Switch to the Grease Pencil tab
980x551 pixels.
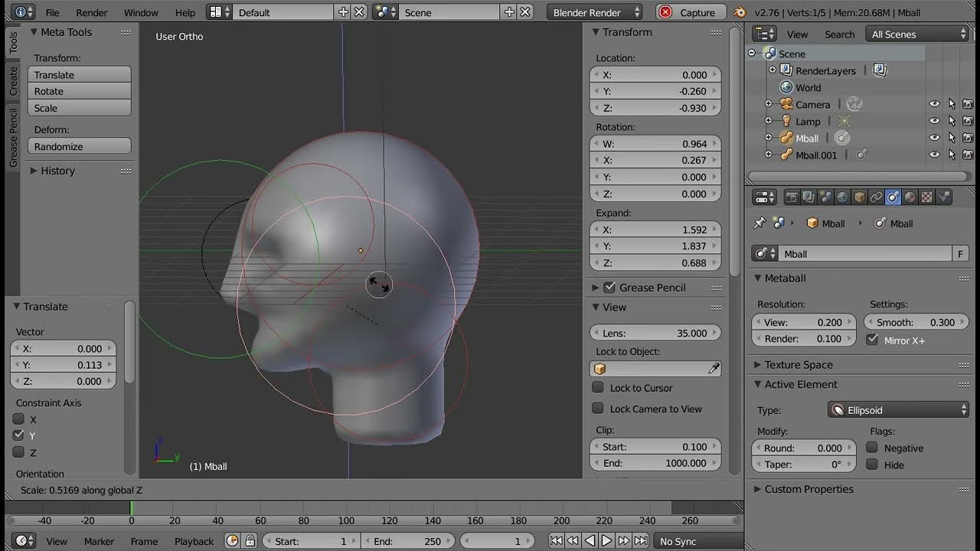13,137
